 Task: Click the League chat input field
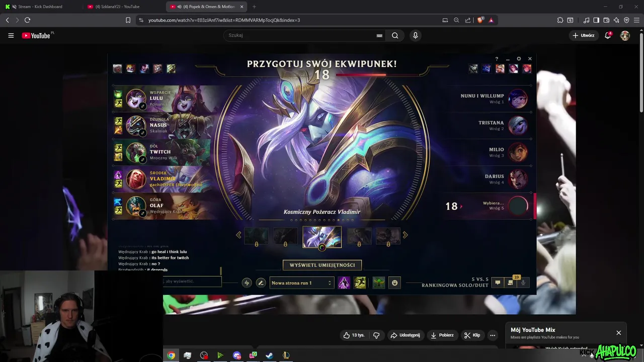(x=192, y=281)
